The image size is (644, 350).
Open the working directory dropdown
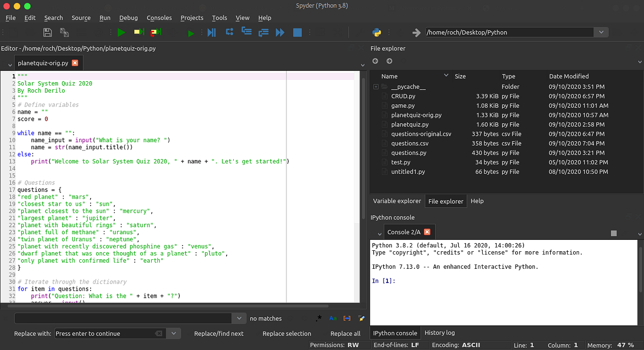click(x=601, y=32)
